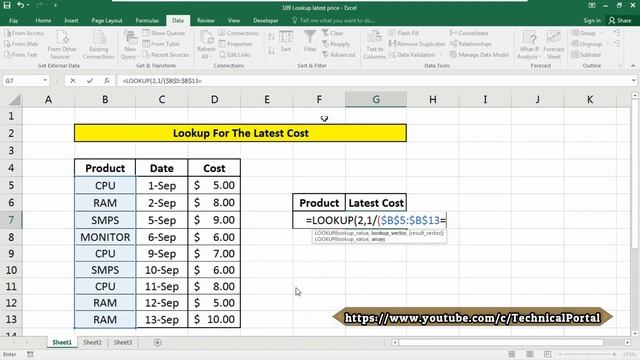
Task: Open the File menu
Action: [x=13, y=20]
